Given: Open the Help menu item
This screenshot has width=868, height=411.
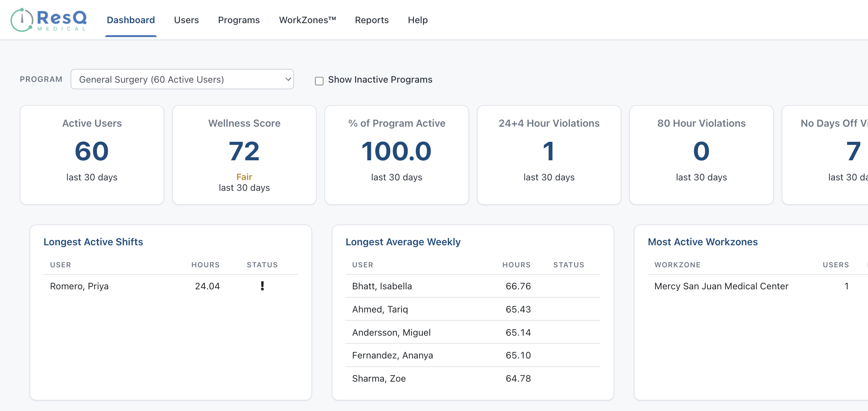Looking at the screenshot, I should [x=418, y=20].
